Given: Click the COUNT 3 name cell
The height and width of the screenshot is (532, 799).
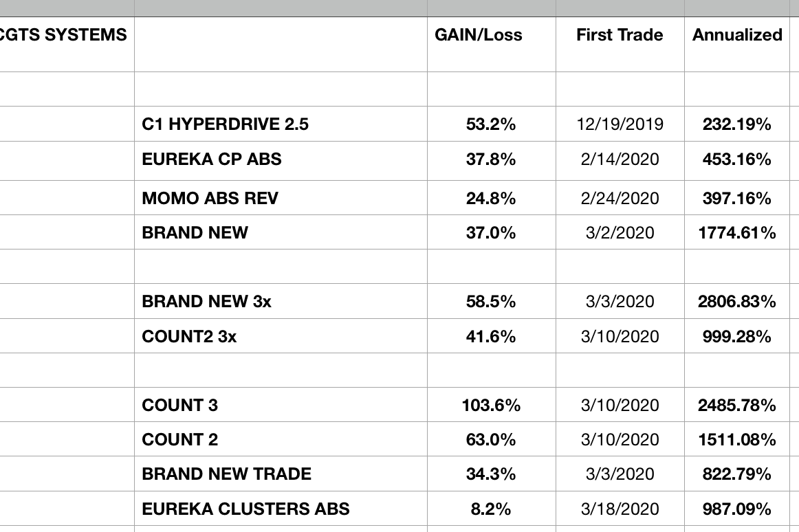Looking at the screenshot, I should (x=180, y=406).
